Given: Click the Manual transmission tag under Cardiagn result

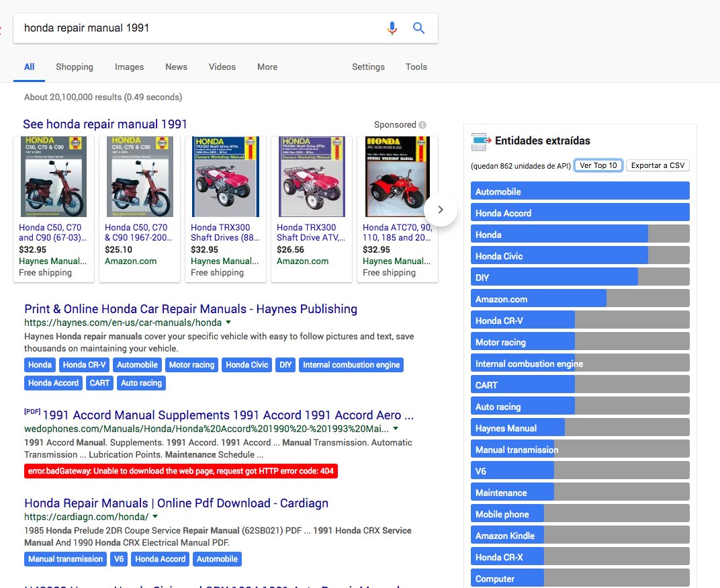Looking at the screenshot, I should [65, 559].
